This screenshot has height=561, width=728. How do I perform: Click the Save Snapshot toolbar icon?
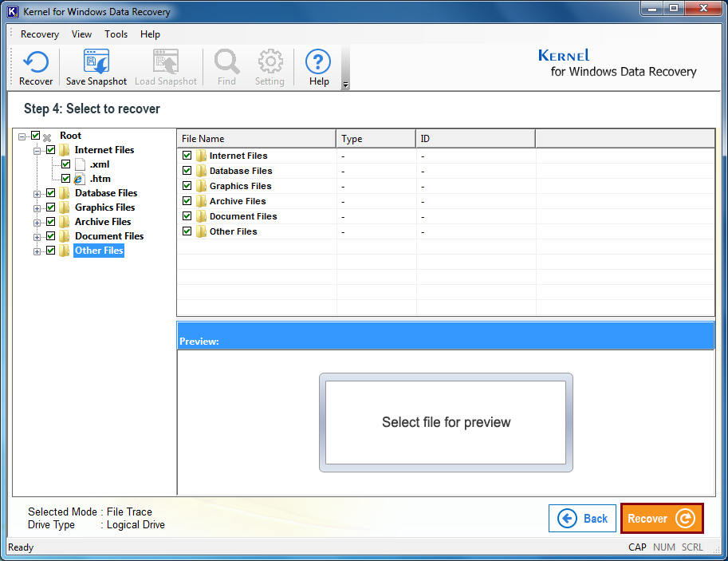point(96,61)
